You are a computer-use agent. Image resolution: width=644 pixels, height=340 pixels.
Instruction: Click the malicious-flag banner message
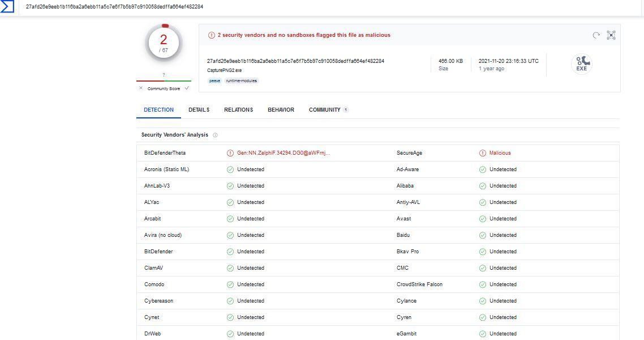pyautogui.click(x=304, y=35)
